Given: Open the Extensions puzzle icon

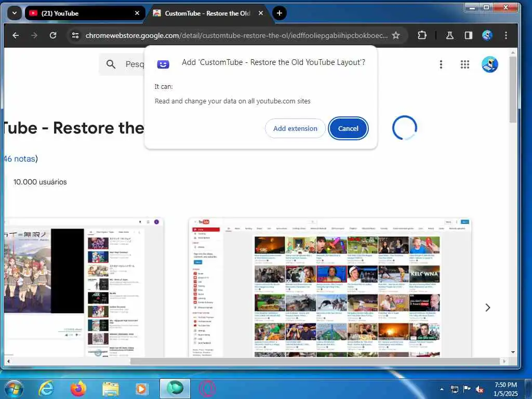Looking at the screenshot, I should pos(422,35).
